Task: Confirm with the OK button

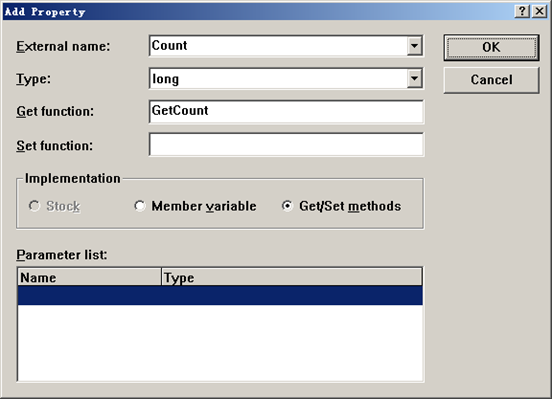Action: (491, 47)
